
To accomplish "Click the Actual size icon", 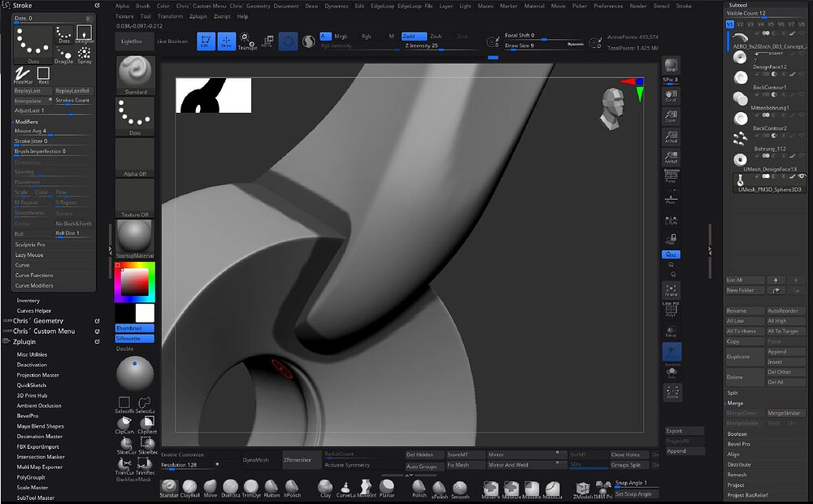I will click(671, 137).
